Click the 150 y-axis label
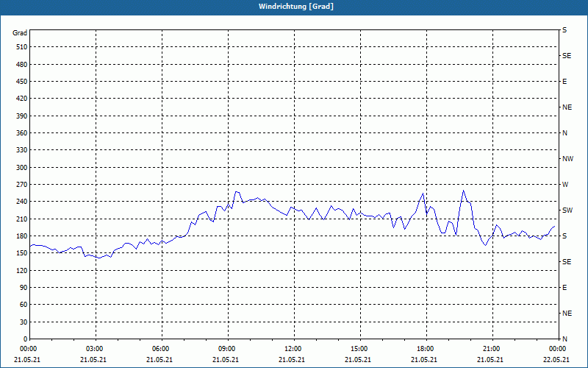This screenshot has width=588, height=368. point(22,252)
